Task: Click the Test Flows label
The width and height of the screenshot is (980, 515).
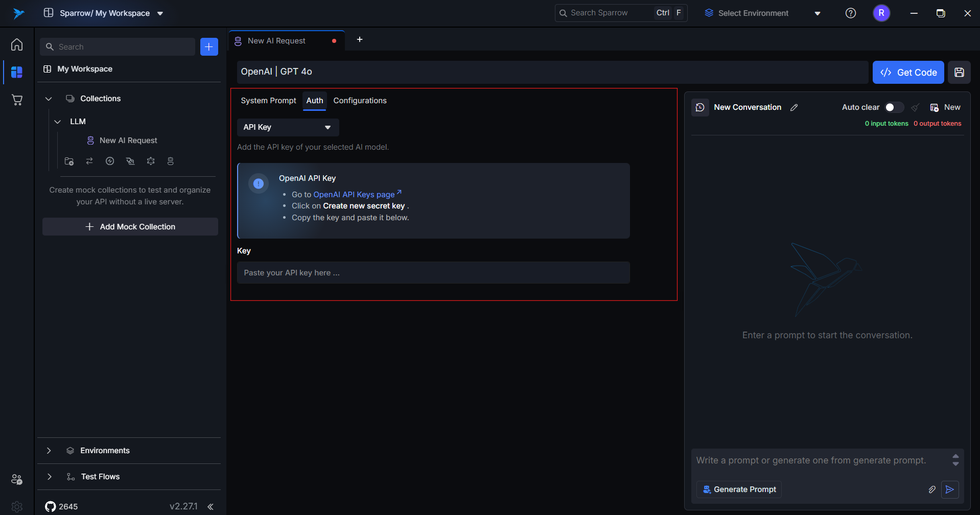Action: click(100, 477)
